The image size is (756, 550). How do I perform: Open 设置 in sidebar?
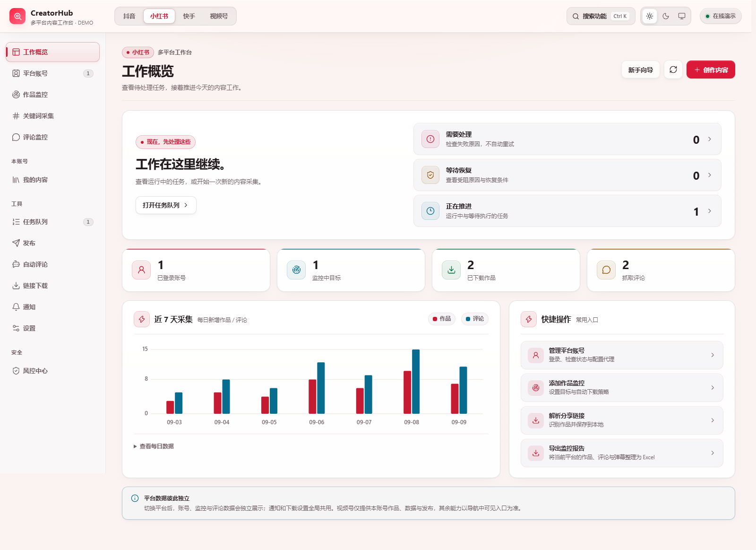tap(52, 328)
